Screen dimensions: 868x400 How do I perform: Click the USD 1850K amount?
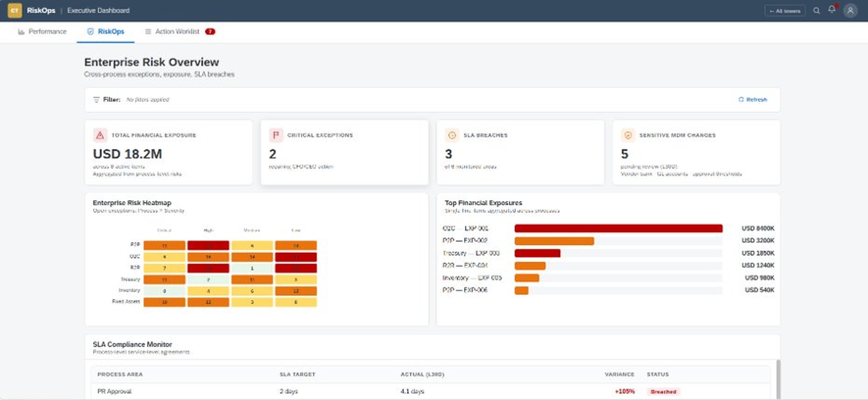758,253
